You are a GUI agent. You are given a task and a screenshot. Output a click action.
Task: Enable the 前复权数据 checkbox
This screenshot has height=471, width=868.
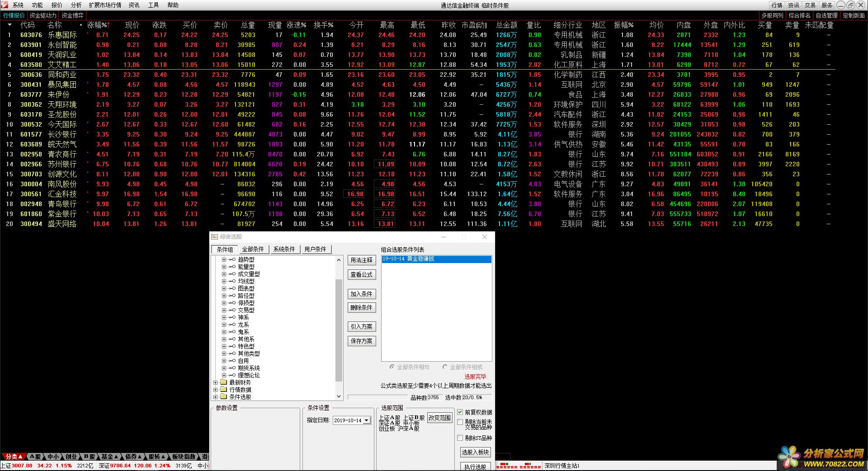click(460, 412)
